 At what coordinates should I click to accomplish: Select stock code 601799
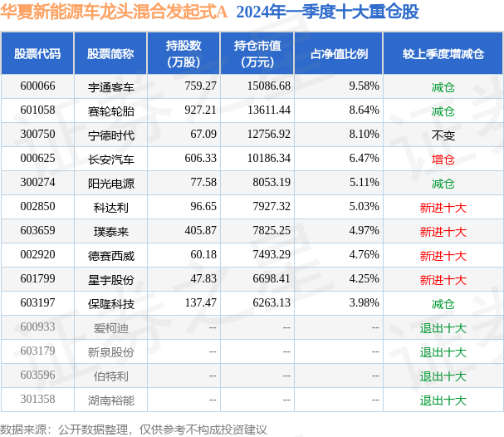(x=37, y=279)
